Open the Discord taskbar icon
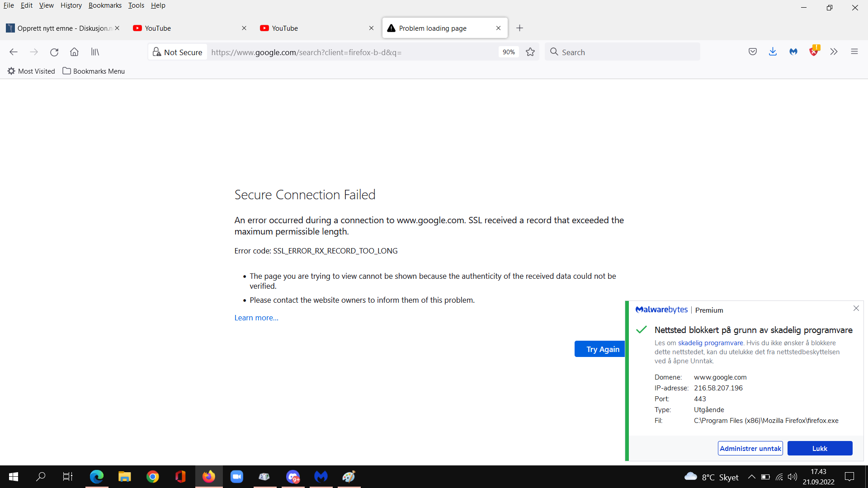Image resolution: width=868 pixels, height=488 pixels. [x=293, y=477]
